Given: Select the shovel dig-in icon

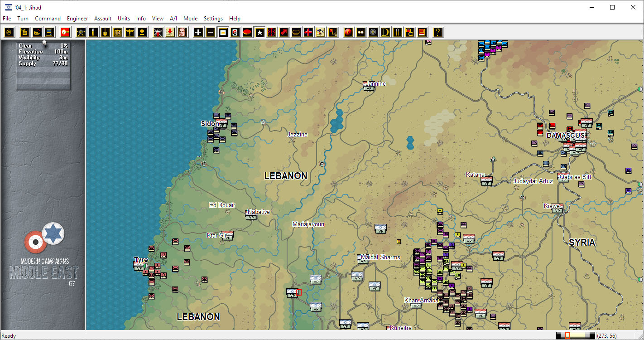Looking at the screenshot, I should [106, 32].
